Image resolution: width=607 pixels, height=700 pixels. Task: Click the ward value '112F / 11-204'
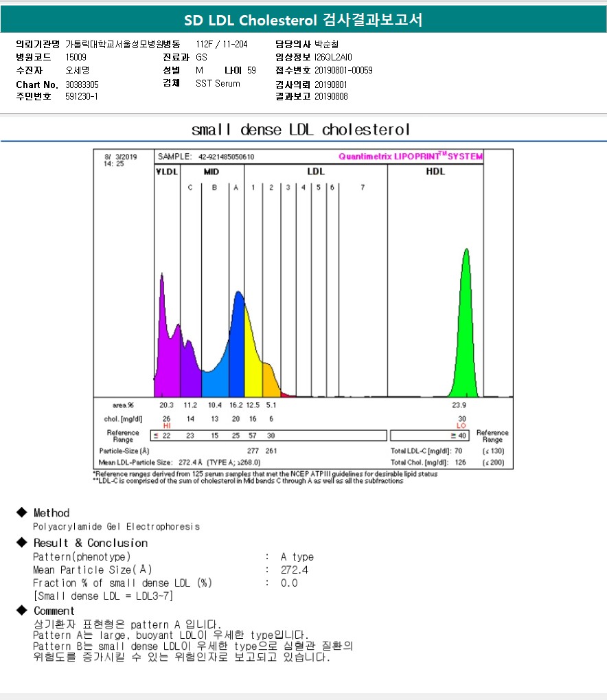point(221,44)
